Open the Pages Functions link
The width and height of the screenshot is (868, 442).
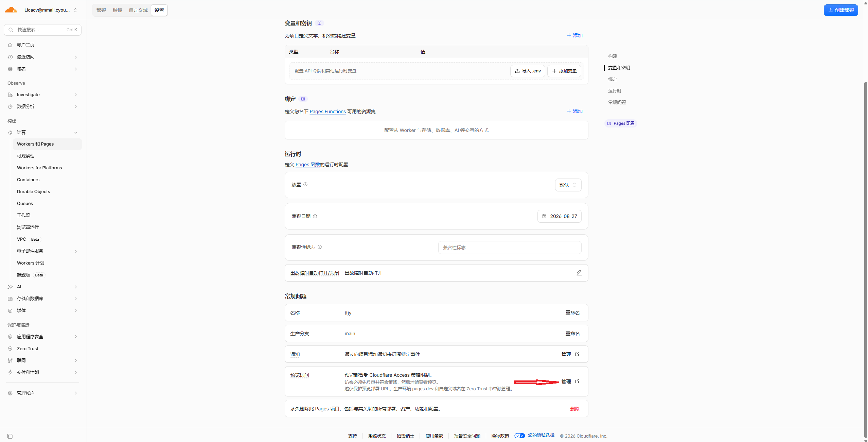pos(327,112)
